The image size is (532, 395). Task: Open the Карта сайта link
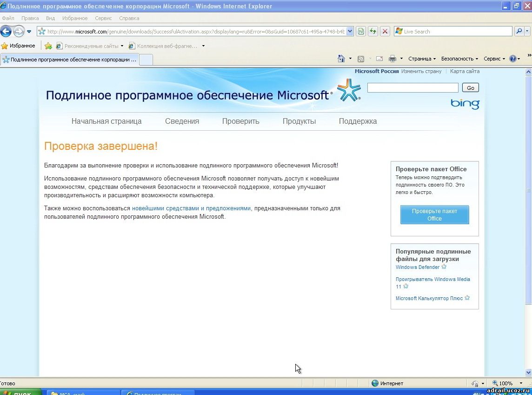(465, 71)
